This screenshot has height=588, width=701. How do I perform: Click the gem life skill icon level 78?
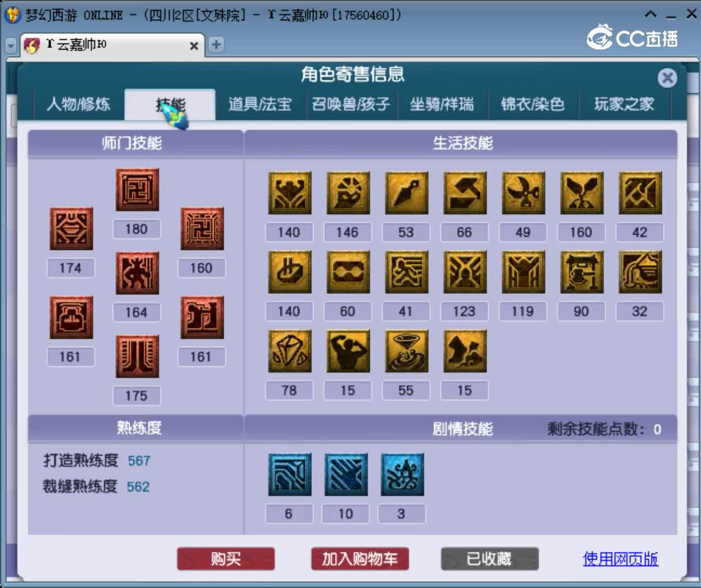(x=290, y=351)
